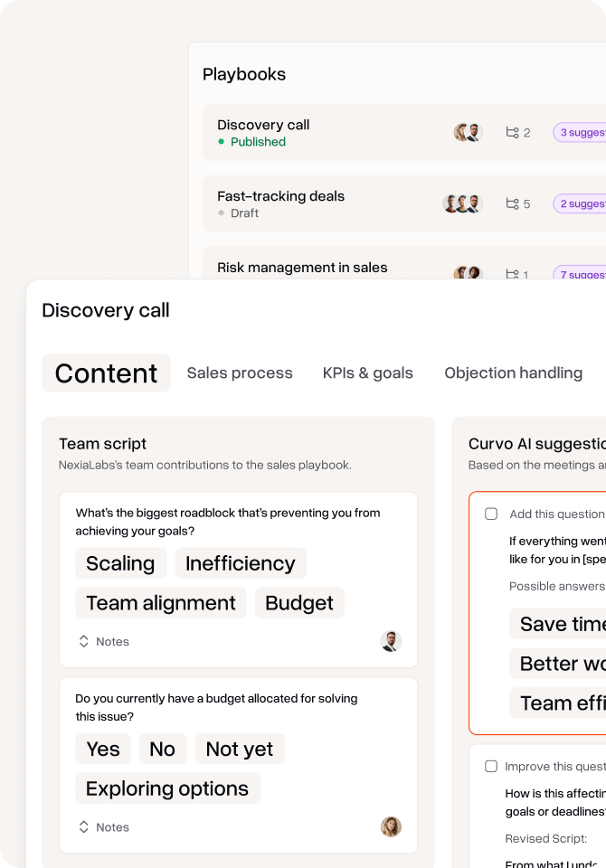Select the Objection handling tab
The width and height of the screenshot is (606, 868).
[513, 373]
